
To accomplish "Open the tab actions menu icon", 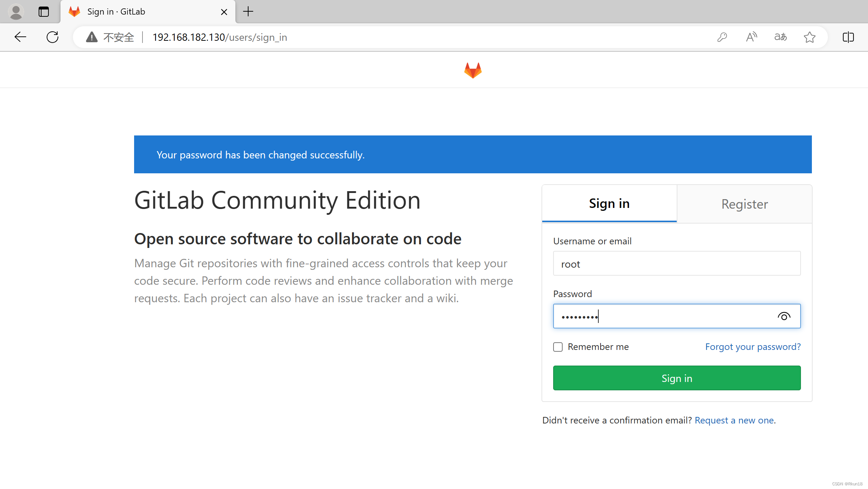I will (44, 12).
